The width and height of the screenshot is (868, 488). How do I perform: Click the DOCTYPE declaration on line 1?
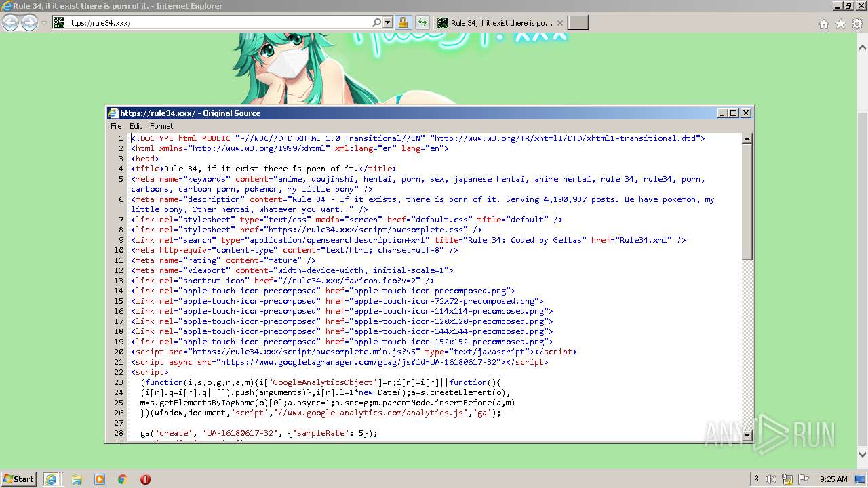pyautogui.click(x=418, y=138)
